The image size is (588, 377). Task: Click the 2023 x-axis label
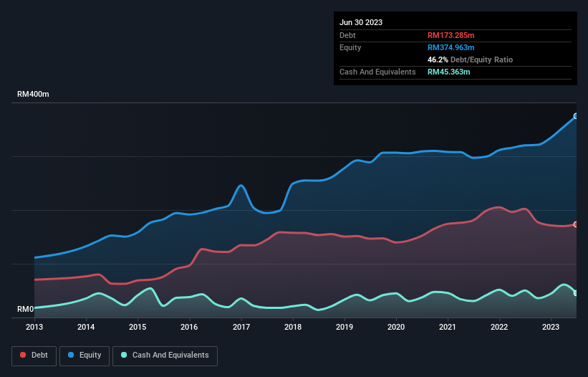551,327
